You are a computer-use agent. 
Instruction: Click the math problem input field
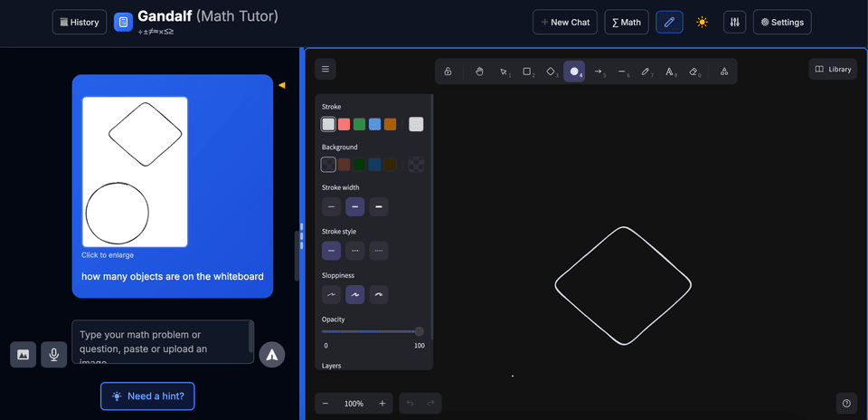coord(163,342)
